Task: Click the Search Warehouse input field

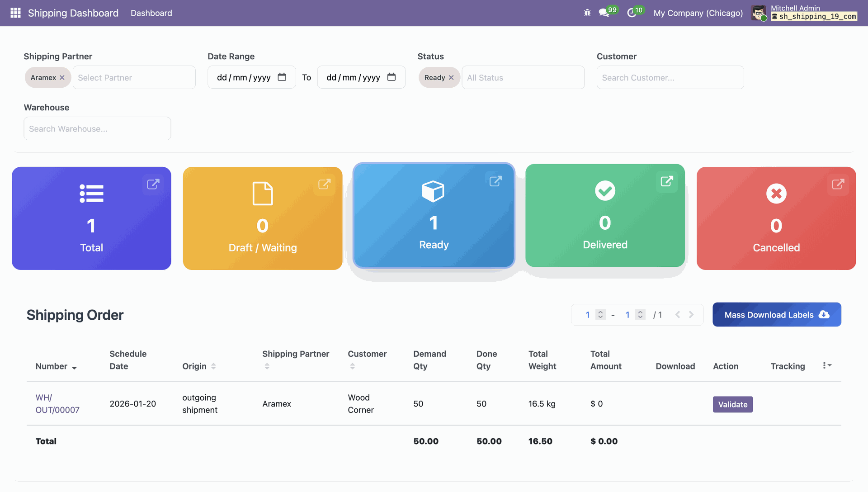Action: pos(97,129)
